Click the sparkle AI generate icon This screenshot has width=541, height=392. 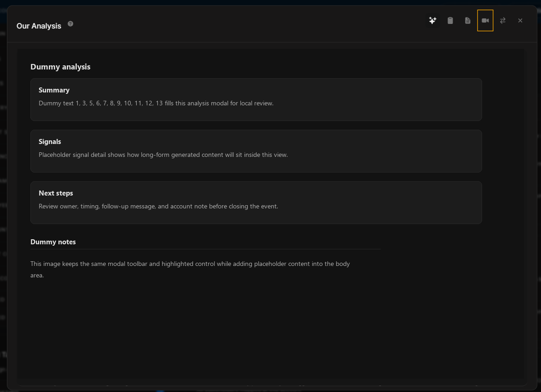coord(432,20)
